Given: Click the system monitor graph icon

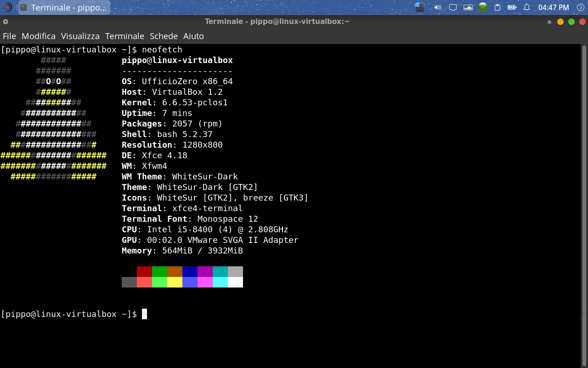Looking at the screenshot, I should pyautogui.click(x=468, y=7).
